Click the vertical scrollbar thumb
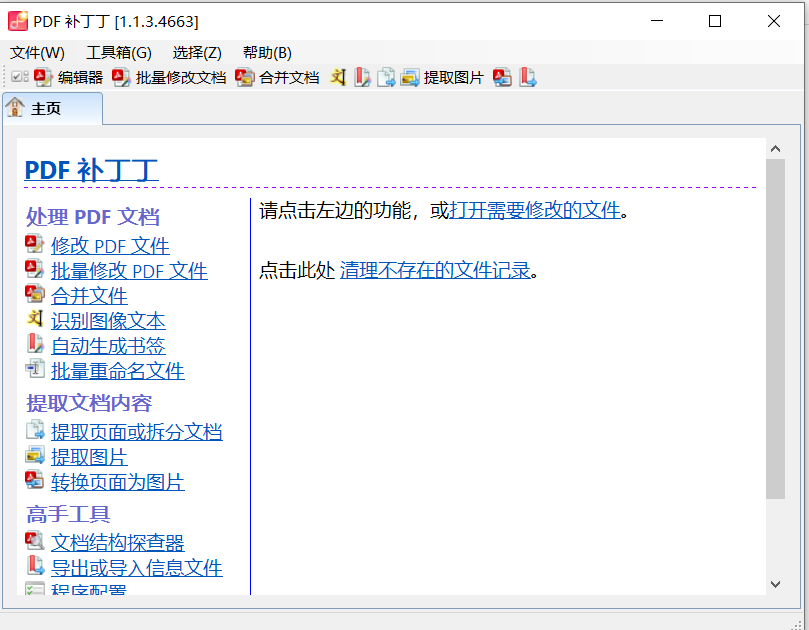 (x=775, y=329)
